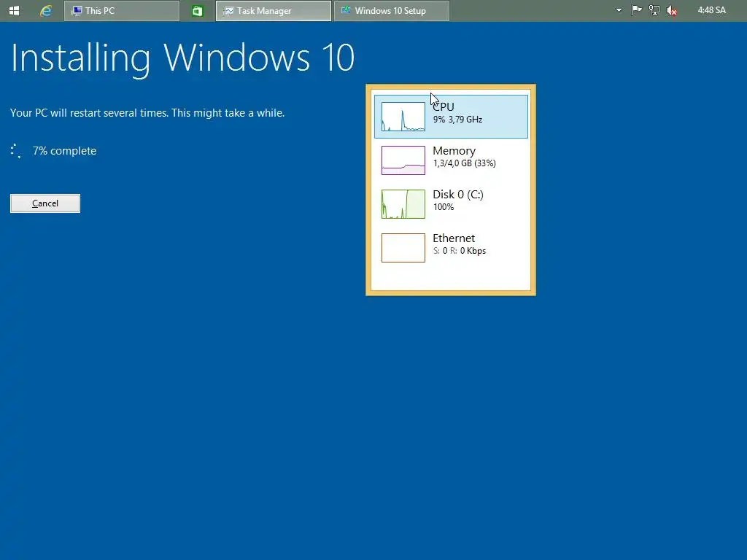This screenshot has height=560, width=747.
Task: Open the Windows Start button
Action: 15,10
